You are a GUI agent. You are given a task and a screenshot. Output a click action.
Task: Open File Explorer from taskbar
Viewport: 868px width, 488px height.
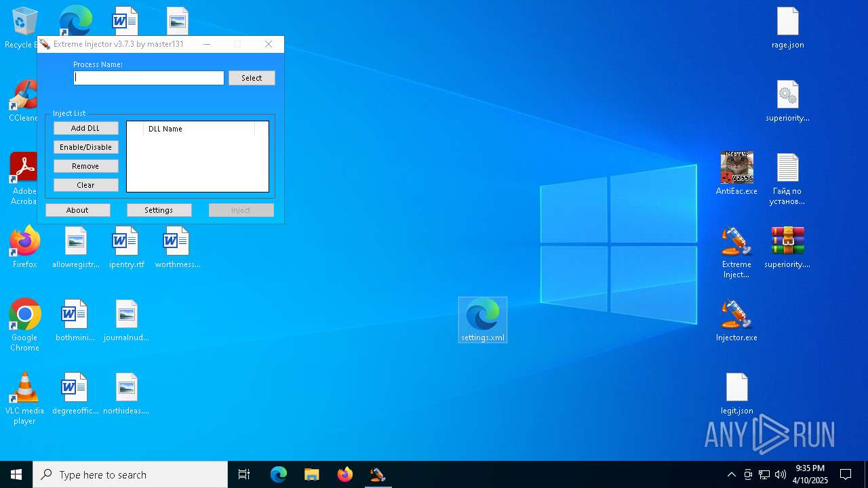click(311, 474)
